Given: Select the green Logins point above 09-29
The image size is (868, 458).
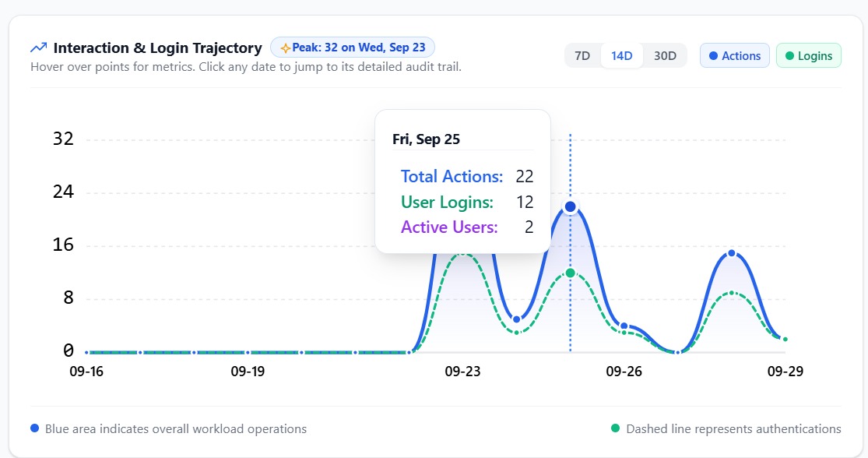Looking at the screenshot, I should coord(785,340).
